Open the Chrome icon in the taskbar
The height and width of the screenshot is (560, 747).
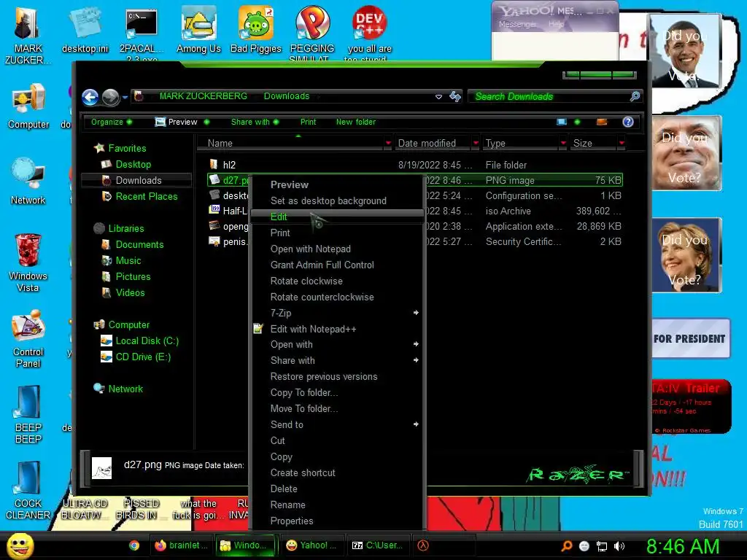[134, 545]
